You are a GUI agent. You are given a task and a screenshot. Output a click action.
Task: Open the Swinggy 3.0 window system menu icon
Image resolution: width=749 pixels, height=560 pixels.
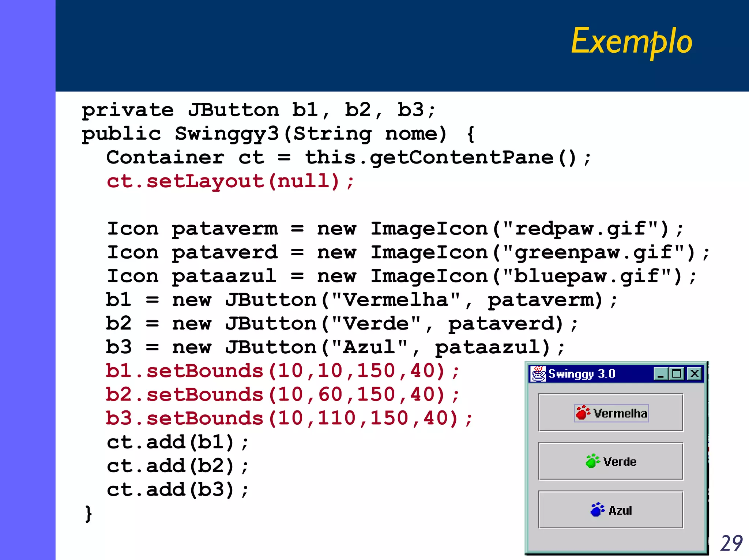538,374
